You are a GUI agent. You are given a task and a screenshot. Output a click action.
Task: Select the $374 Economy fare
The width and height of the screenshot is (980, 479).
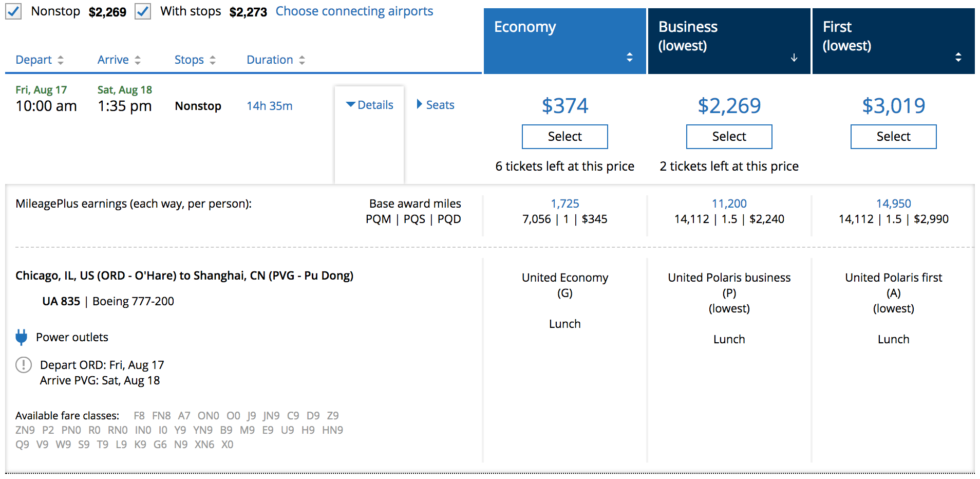[x=564, y=137]
